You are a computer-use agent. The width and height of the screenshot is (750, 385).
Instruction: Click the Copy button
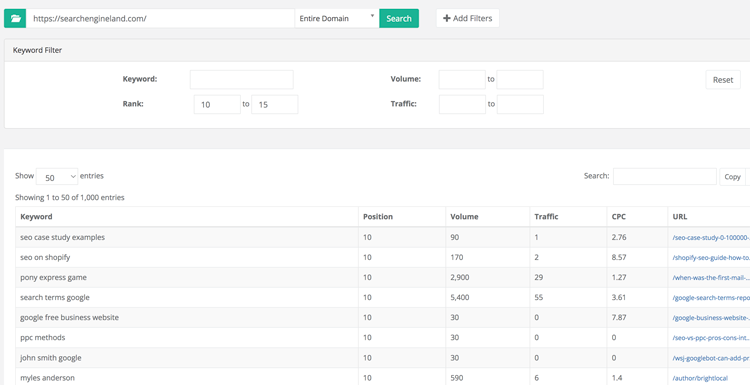[732, 176]
